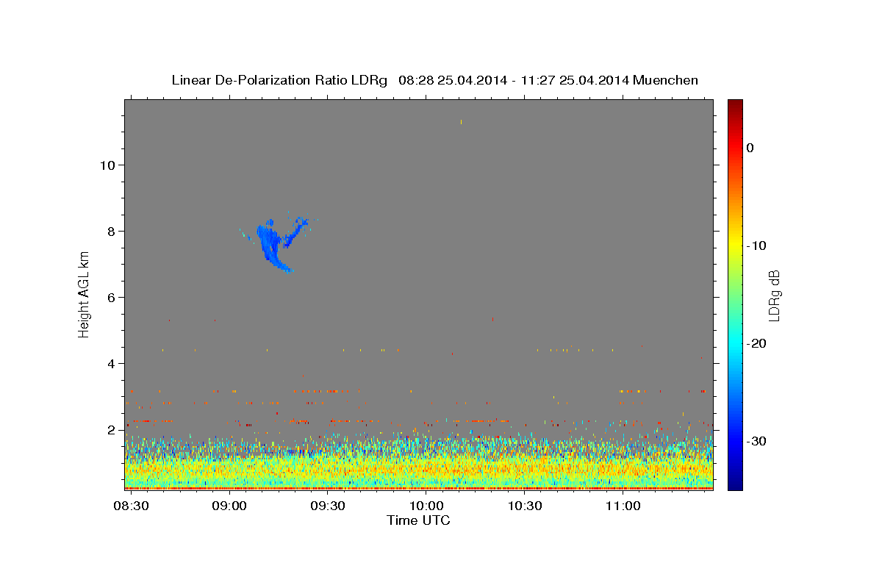
Task: Click the "Time UTC" axis label
Action: [x=418, y=520]
